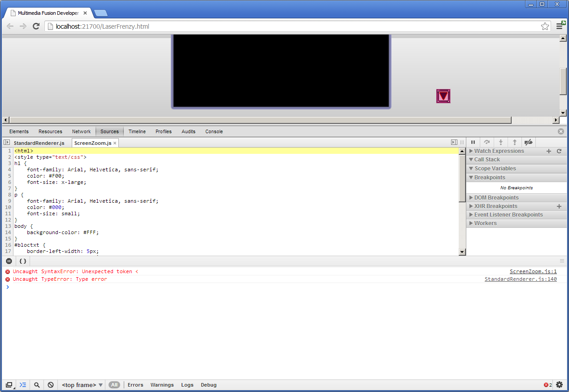The height and width of the screenshot is (392, 569).
Task: Collapse the Call Stack section
Action: (x=486, y=160)
